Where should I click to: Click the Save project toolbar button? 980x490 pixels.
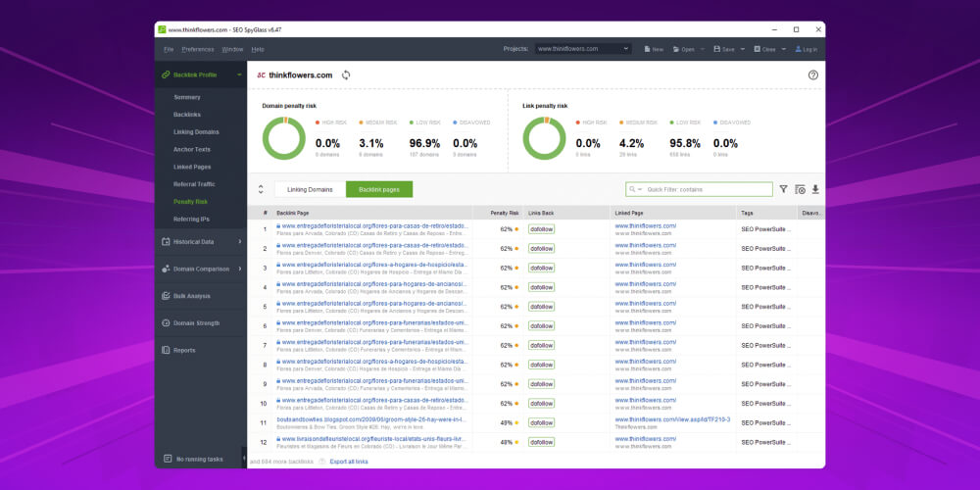click(x=724, y=49)
